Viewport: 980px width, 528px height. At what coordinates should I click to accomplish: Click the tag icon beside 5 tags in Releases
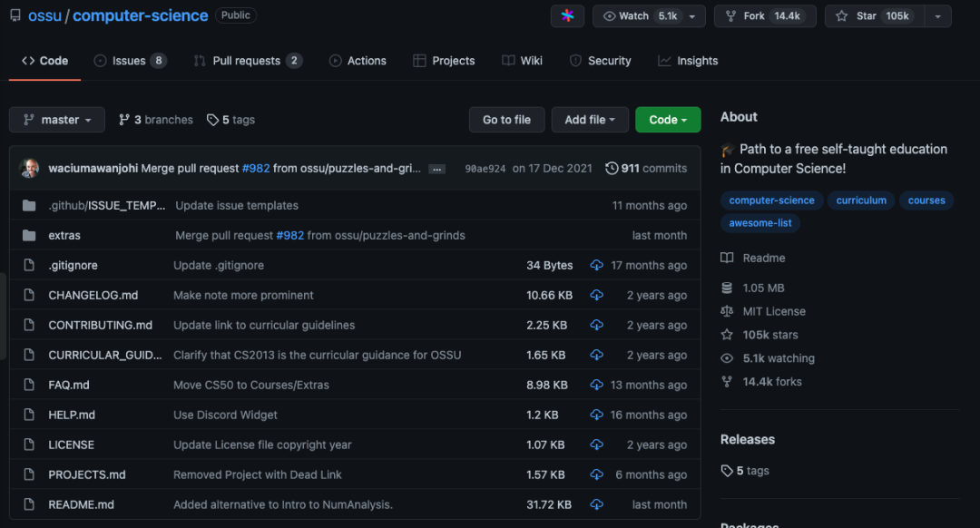point(726,471)
